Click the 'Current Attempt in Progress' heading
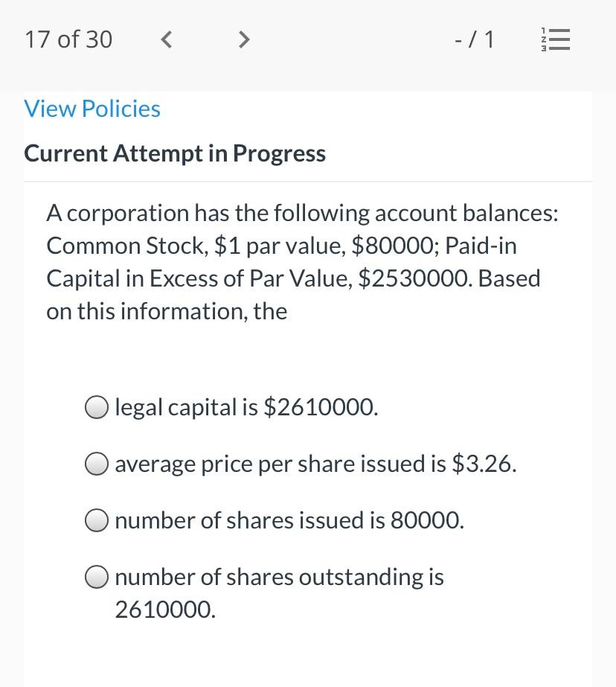The height and width of the screenshot is (687, 616). point(175,153)
